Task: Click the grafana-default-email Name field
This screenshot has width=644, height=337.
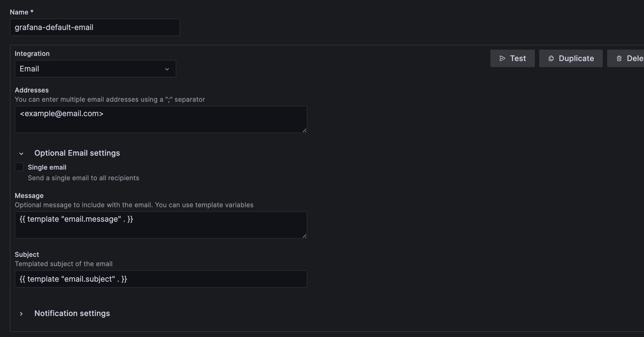Action: click(x=95, y=27)
